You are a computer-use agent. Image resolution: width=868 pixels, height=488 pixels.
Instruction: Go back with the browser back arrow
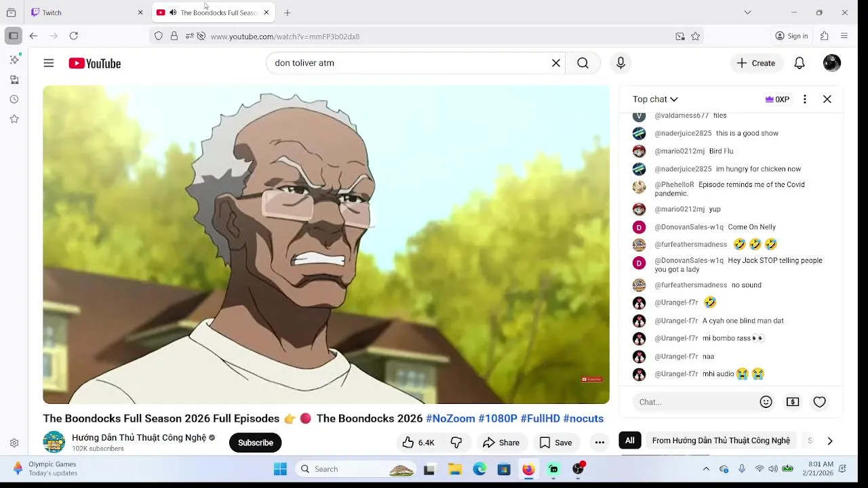[x=33, y=36]
